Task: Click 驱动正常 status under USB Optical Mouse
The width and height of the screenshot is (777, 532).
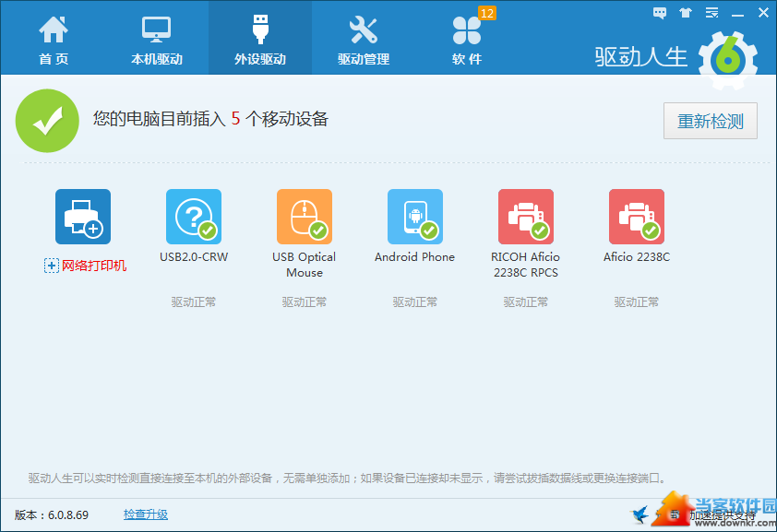Action: tap(305, 301)
